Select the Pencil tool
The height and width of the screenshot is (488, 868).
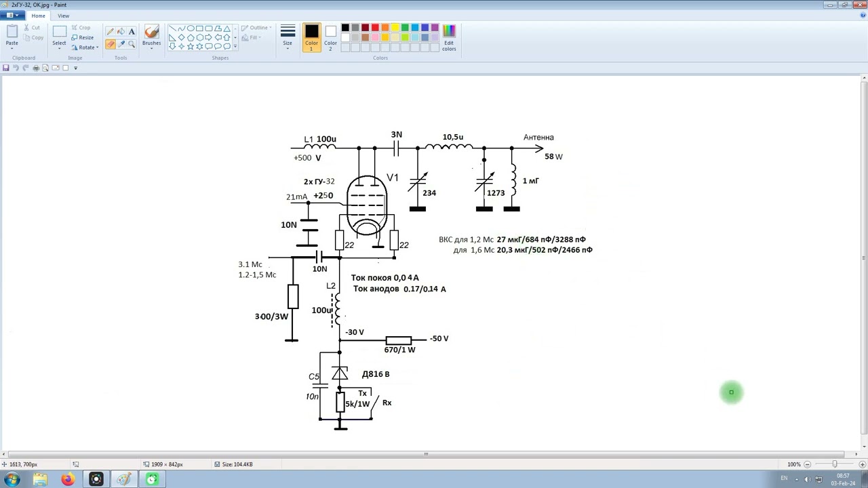pos(110,31)
